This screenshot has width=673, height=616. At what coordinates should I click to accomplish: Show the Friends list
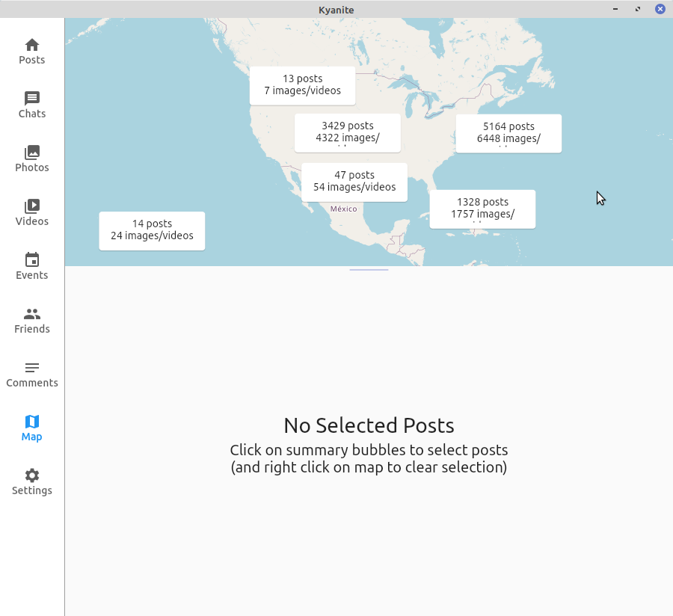[x=32, y=314]
